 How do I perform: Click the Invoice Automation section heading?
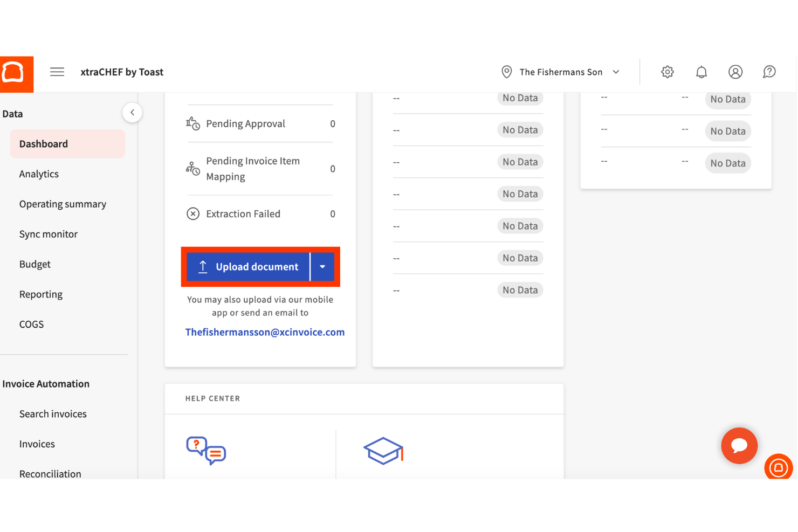(x=46, y=384)
